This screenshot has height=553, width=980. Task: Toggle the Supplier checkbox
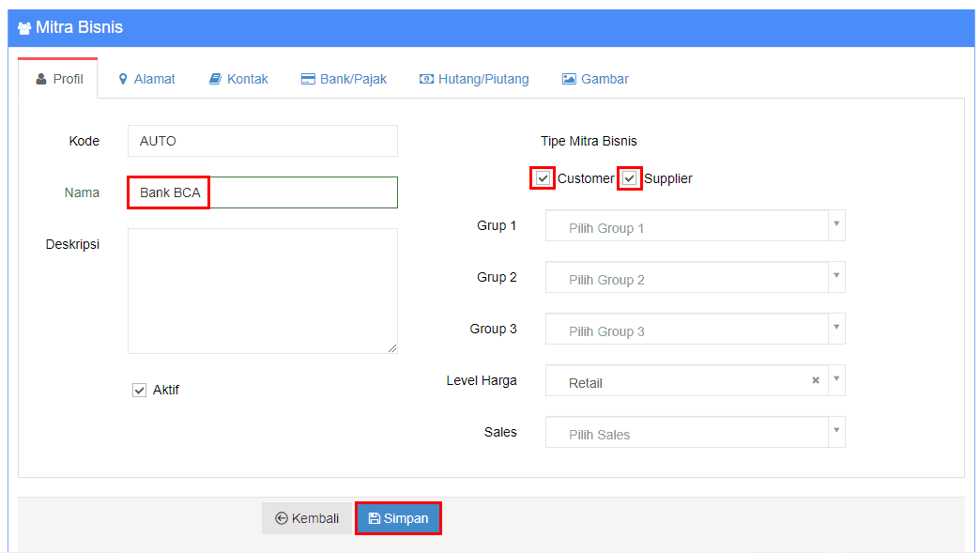pyautogui.click(x=629, y=178)
